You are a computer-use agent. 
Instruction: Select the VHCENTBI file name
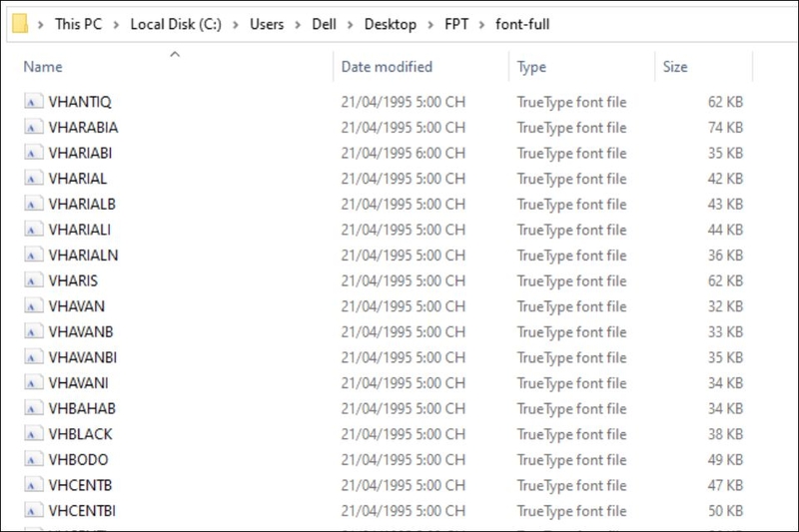point(82,511)
